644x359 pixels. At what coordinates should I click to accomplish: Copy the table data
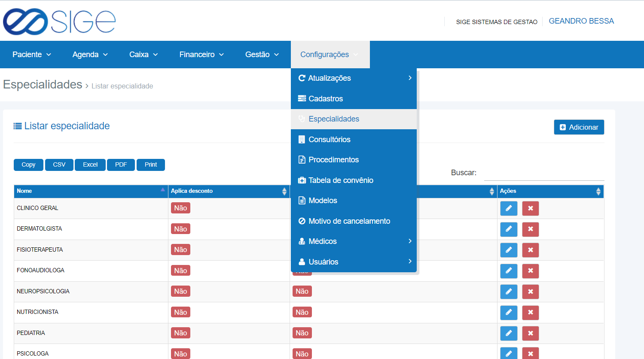(28, 165)
